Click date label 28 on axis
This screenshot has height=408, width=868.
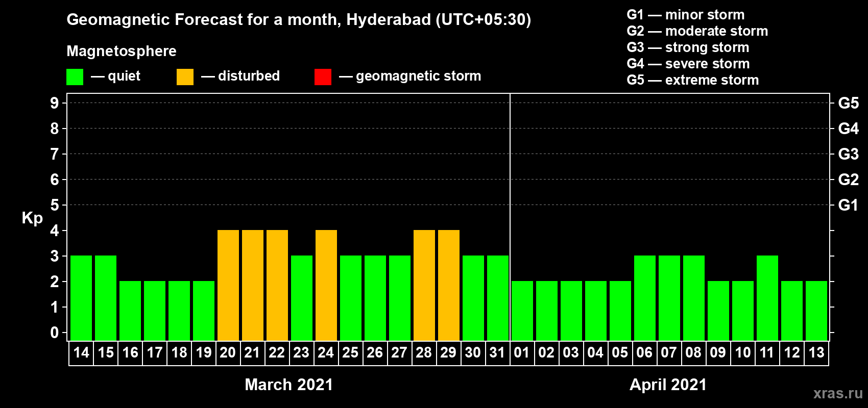click(424, 352)
